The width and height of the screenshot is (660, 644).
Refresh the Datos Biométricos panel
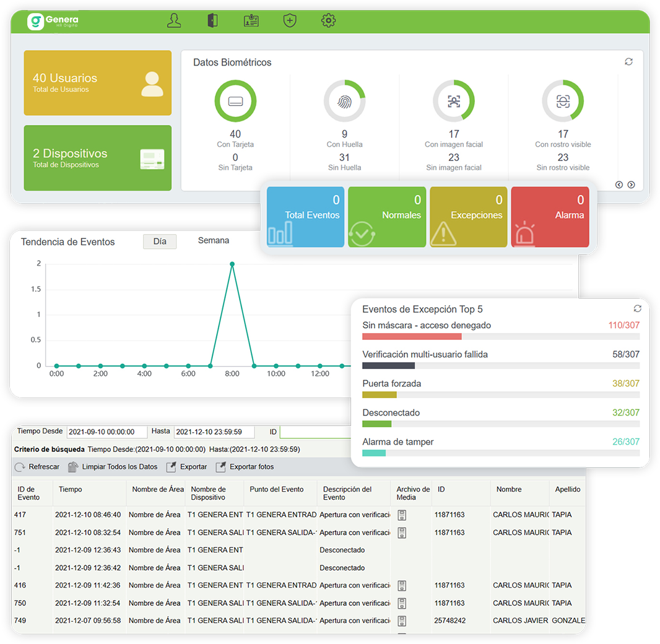tap(628, 62)
